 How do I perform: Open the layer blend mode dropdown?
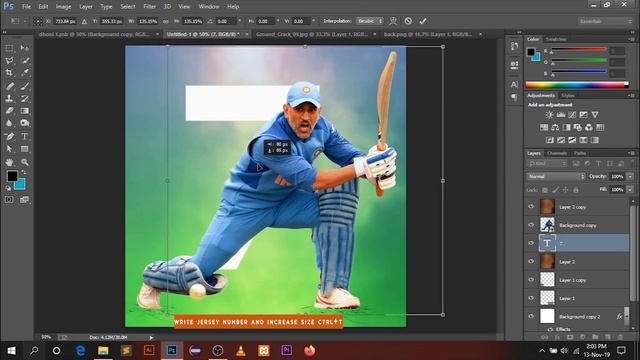[556, 176]
